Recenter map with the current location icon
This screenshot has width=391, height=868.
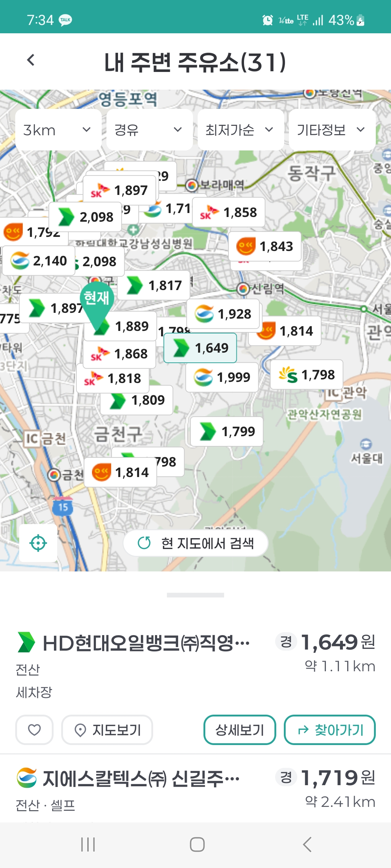(38, 543)
